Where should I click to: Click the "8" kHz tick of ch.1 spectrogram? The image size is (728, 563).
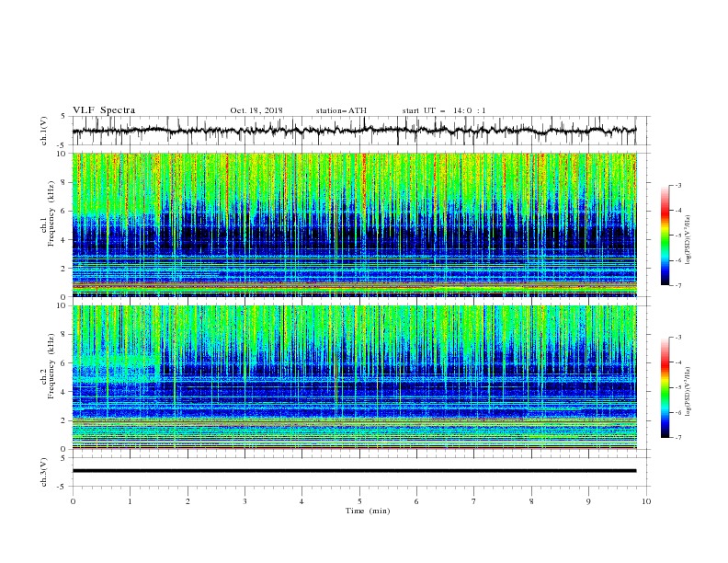(64, 182)
